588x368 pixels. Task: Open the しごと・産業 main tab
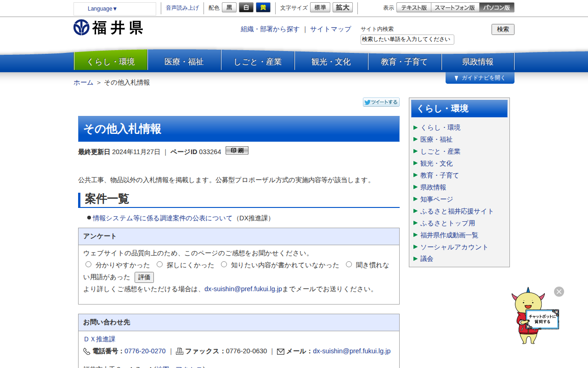pos(258,61)
